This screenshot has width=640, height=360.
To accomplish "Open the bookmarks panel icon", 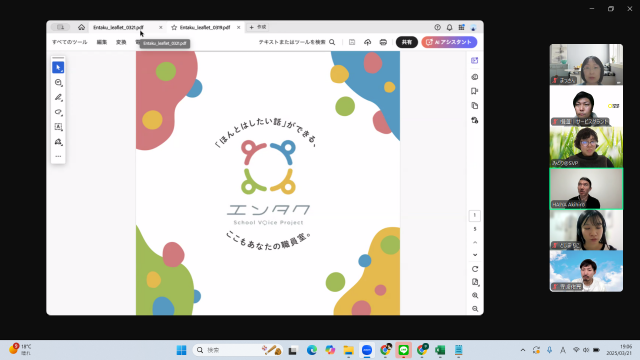I will 474,91.
